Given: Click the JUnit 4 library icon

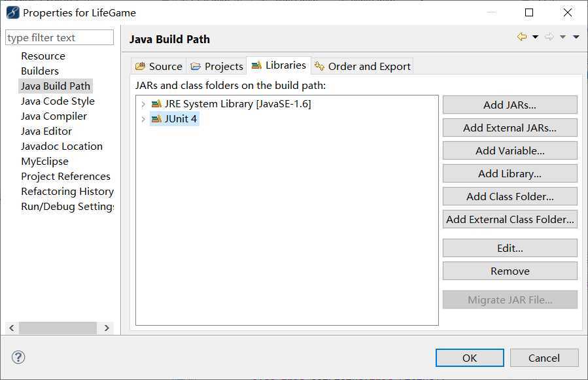Looking at the screenshot, I should (x=156, y=119).
